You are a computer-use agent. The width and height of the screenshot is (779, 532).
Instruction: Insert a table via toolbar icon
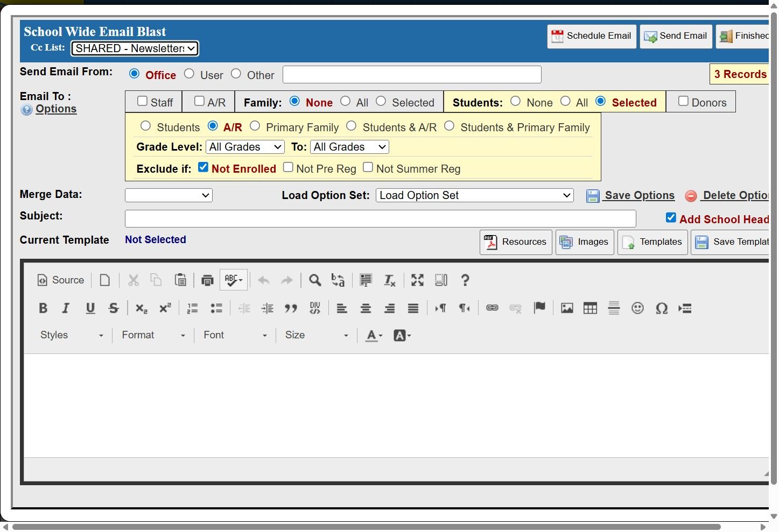pyautogui.click(x=590, y=308)
